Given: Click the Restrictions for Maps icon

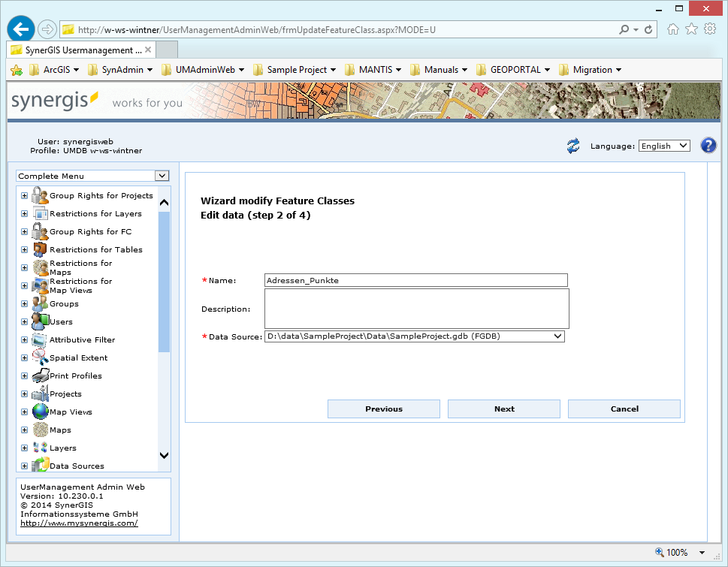Looking at the screenshot, I should [39, 267].
